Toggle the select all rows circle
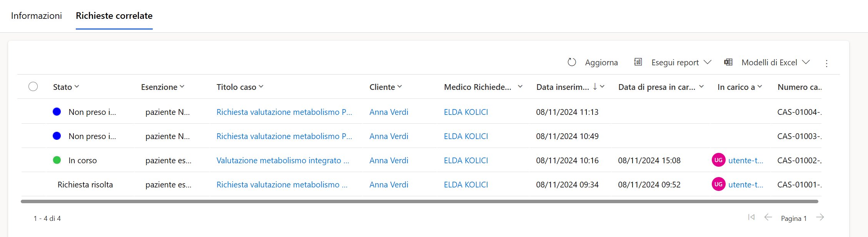The width and height of the screenshot is (868, 237). (33, 87)
